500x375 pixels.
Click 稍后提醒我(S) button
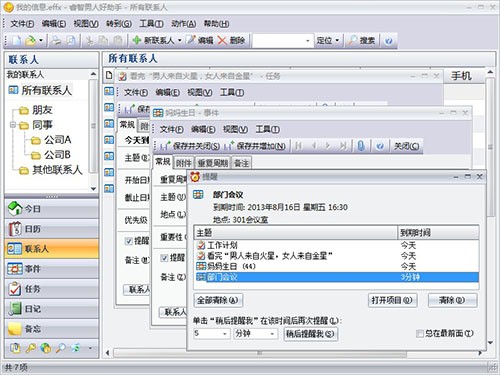tap(310, 334)
